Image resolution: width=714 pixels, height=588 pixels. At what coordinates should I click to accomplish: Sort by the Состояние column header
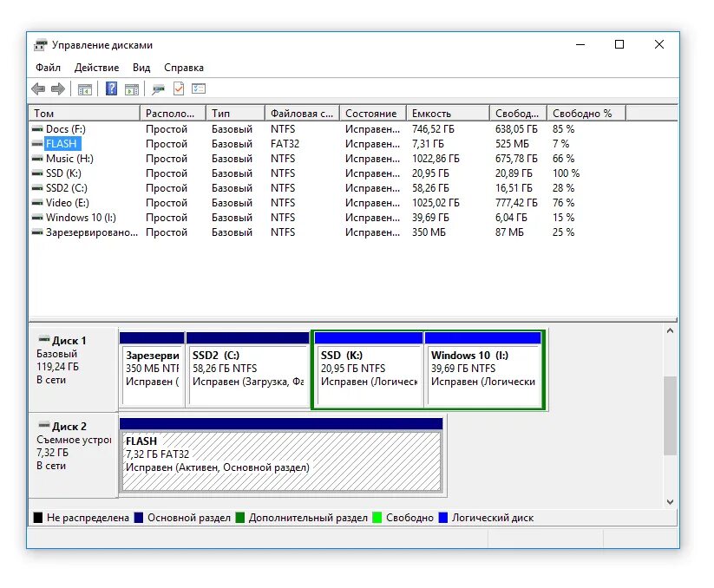pyautogui.click(x=373, y=114)
